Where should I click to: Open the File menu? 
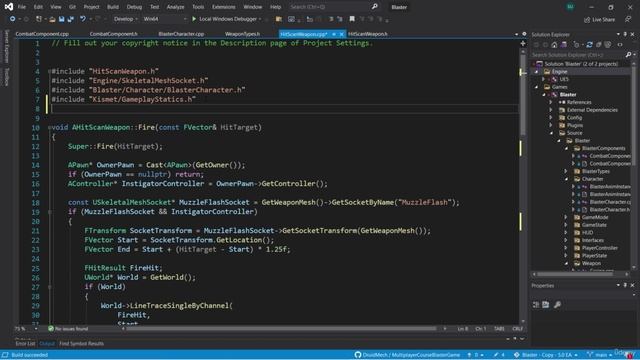click(x=22, y=7)
